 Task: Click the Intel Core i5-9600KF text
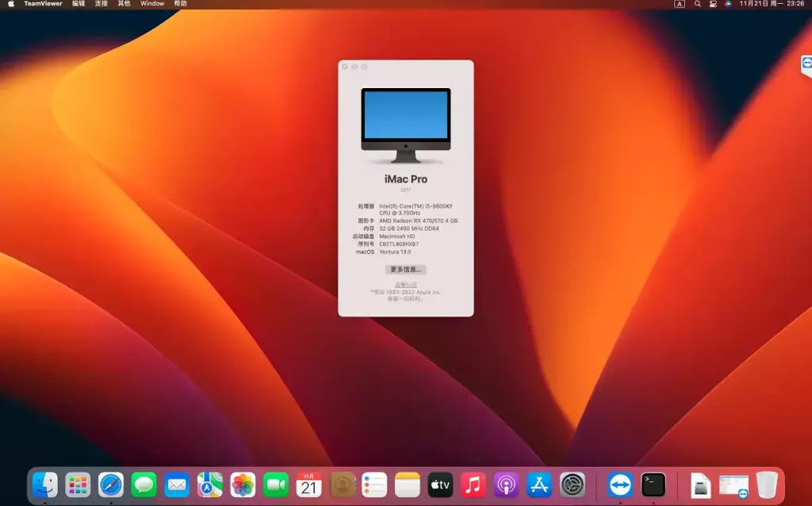416,209
